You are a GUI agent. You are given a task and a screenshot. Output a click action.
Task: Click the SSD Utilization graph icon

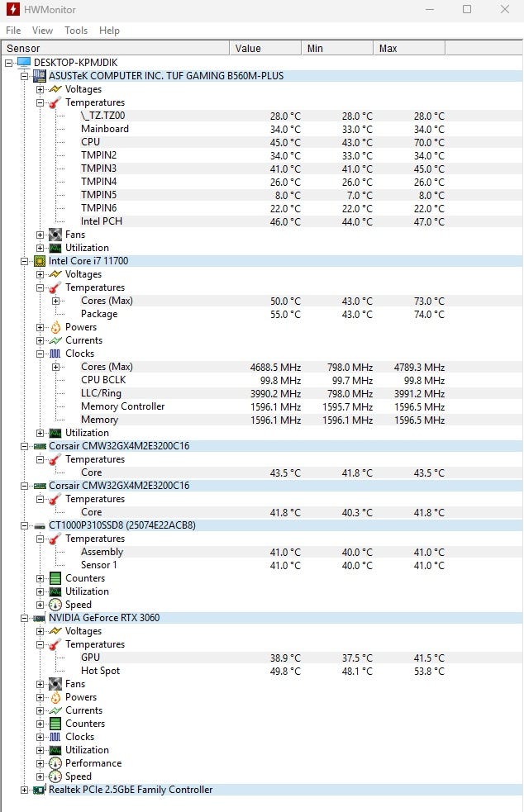[55, 591]
